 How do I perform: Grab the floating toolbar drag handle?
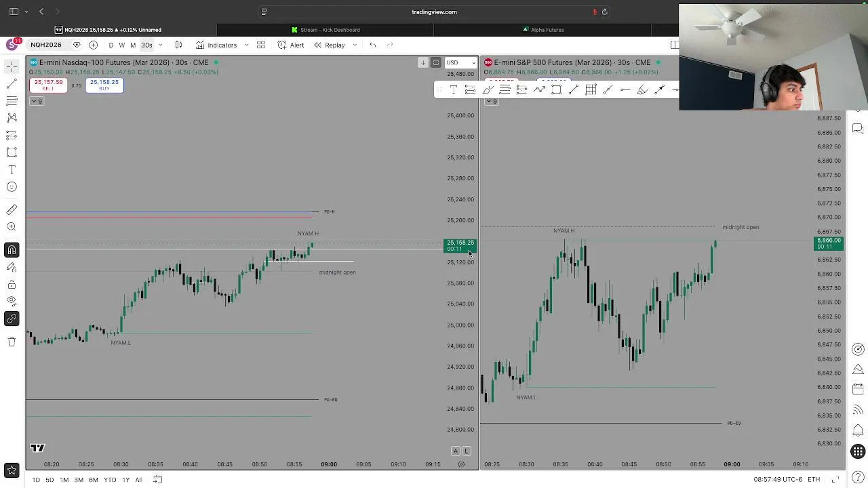point(439,89)
